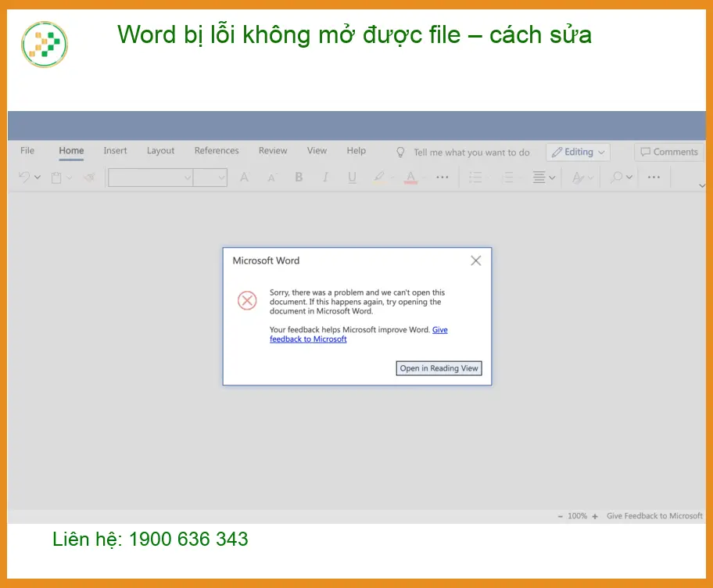
Task: Switch to the Insert tab
Action: tap(115, 151)
